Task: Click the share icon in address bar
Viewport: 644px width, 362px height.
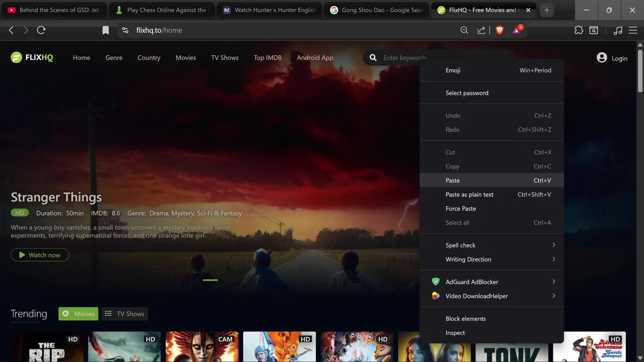Action: tap(481, 30)
